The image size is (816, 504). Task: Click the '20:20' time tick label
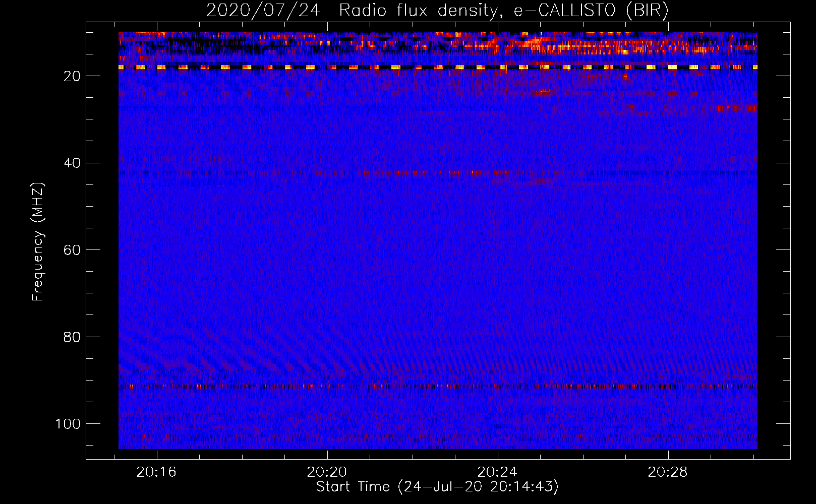pos(327,472)
